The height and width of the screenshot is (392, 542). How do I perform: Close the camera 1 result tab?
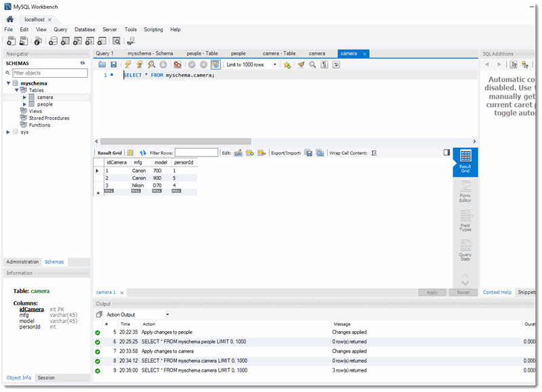pos(122,292)
